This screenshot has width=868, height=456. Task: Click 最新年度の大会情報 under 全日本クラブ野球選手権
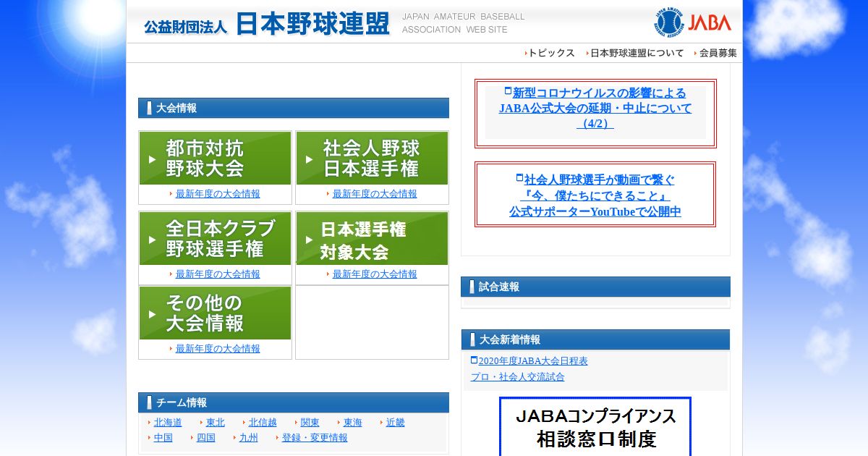tap(218, 274)
